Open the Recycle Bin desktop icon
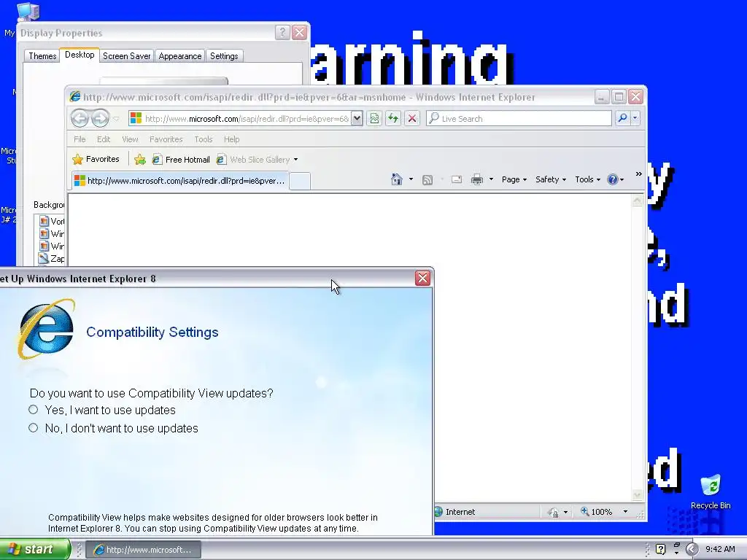This screenshot has width=747, height=560. pyautogui.click(x=711, y=491)
